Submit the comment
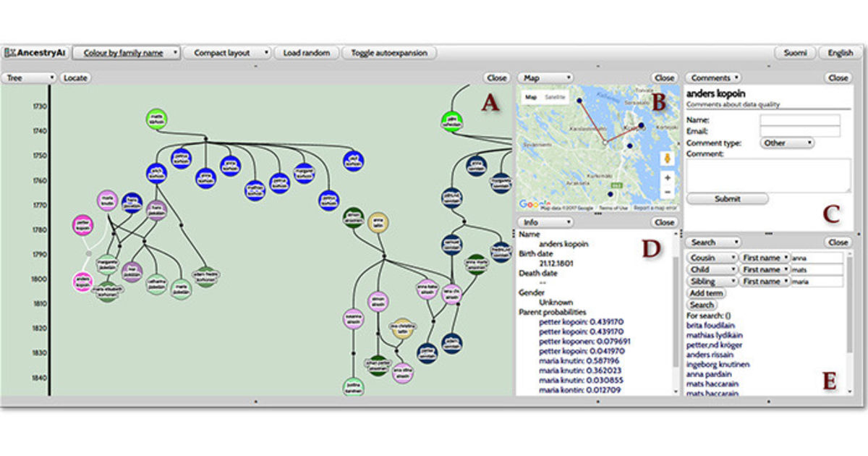This screenshot has height=456, width=868. 727,198
